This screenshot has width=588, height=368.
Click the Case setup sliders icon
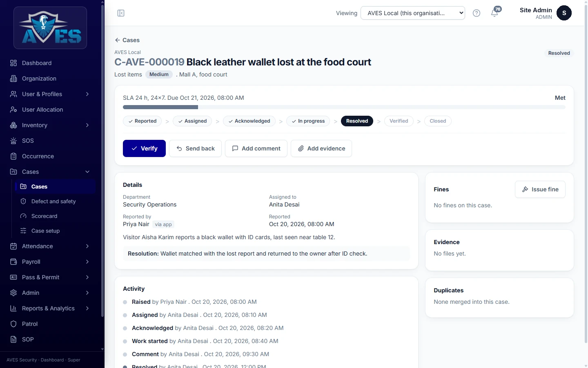(23, 231)
